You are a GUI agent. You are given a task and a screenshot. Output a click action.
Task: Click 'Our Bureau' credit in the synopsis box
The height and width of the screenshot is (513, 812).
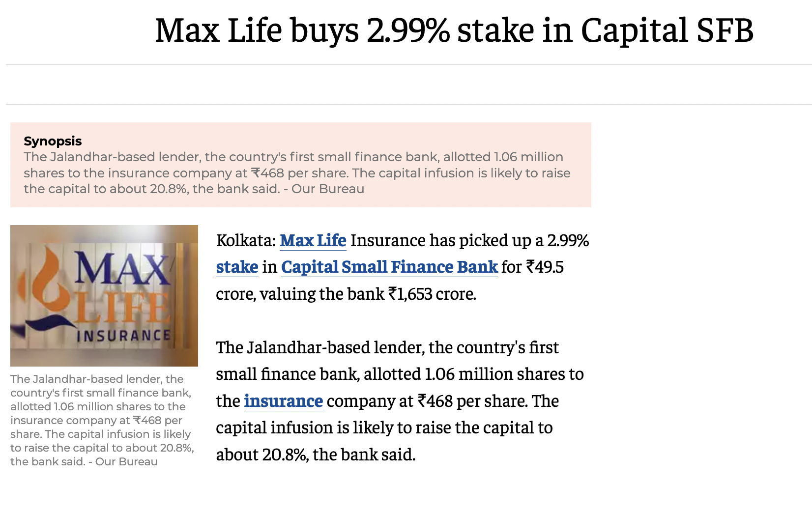click(328, 189)
